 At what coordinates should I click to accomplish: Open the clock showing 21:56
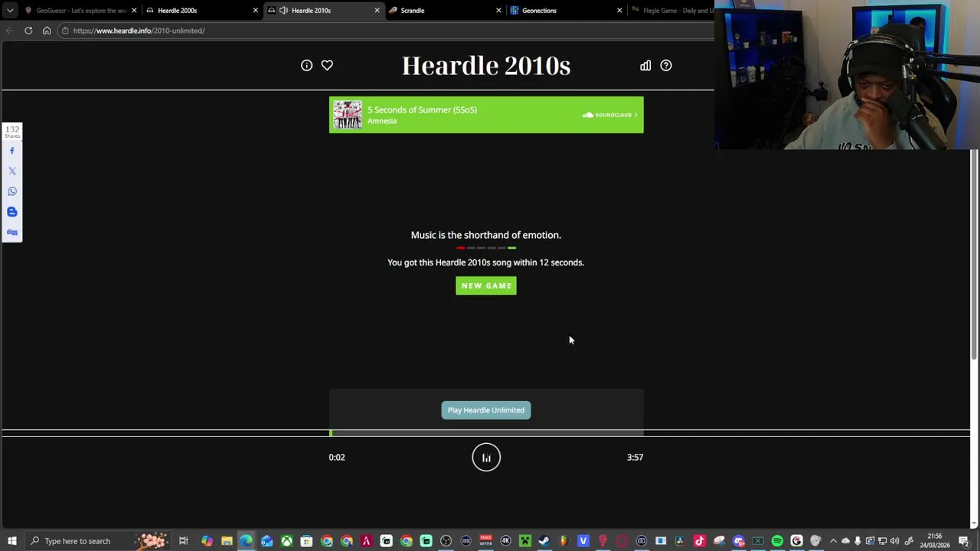coord(935,541)
